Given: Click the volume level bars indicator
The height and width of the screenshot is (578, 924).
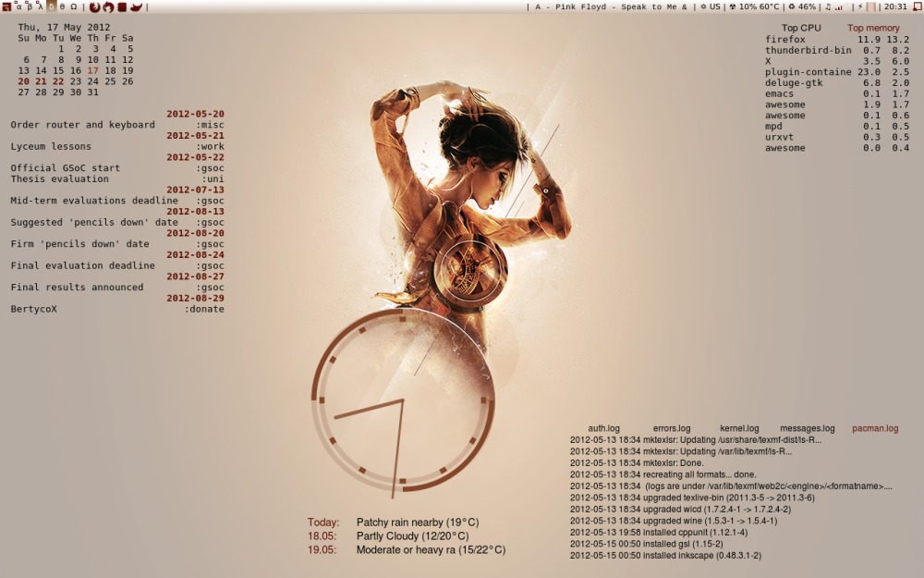Looking at the screenshot, I should pos(838,7).
